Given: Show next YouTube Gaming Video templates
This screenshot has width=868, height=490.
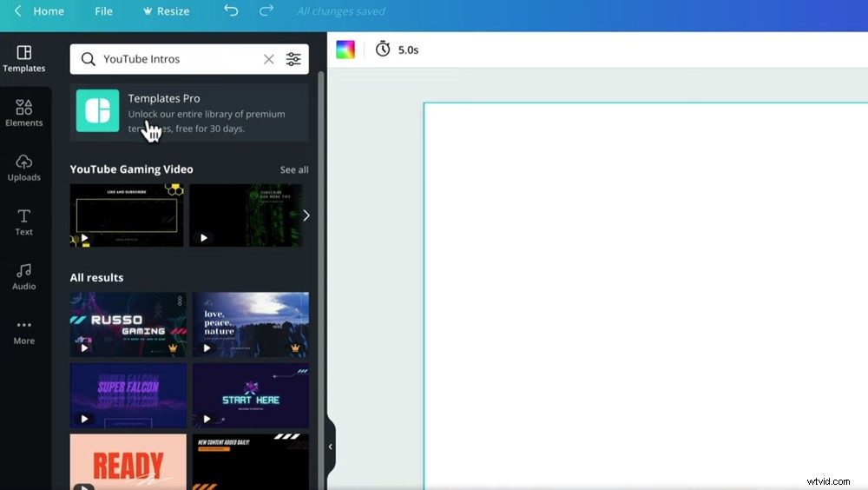Looking at the screenshot, I should (x=306, y=215).
